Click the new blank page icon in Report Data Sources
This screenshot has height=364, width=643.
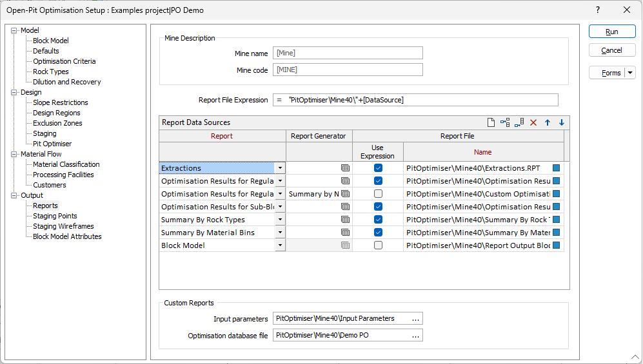pos(490,122)
